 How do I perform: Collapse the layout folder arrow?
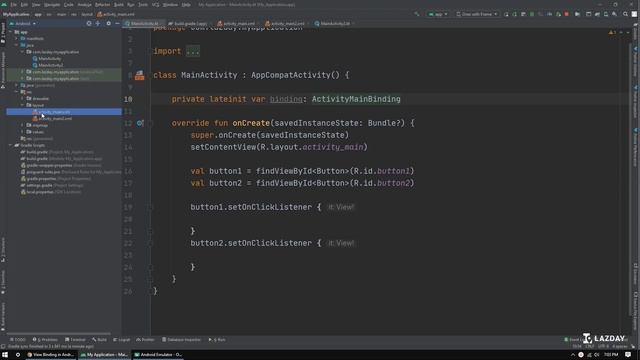coord(22,105)
